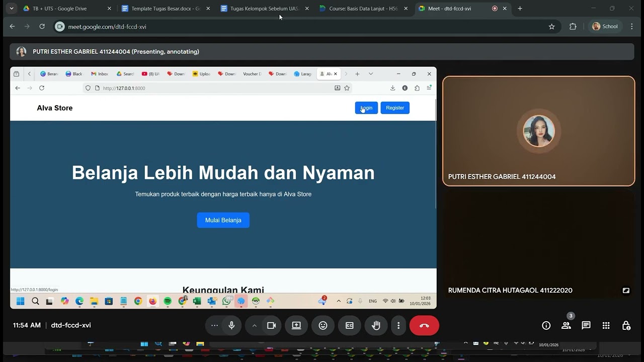Viewport: 644px width, 362px height.
Task: Switch to the Voucher tab in Firefox
Action: pyautogui.click(x=252, y=74)
